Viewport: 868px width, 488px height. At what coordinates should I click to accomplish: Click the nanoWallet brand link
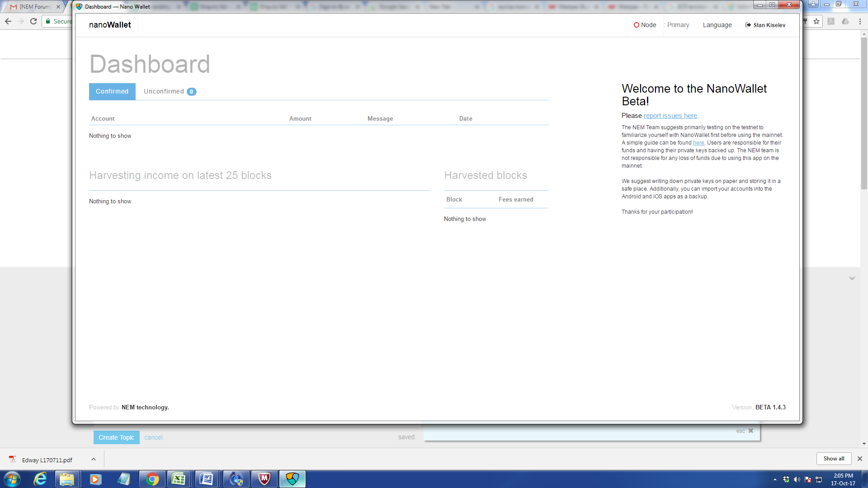point(110,25)
